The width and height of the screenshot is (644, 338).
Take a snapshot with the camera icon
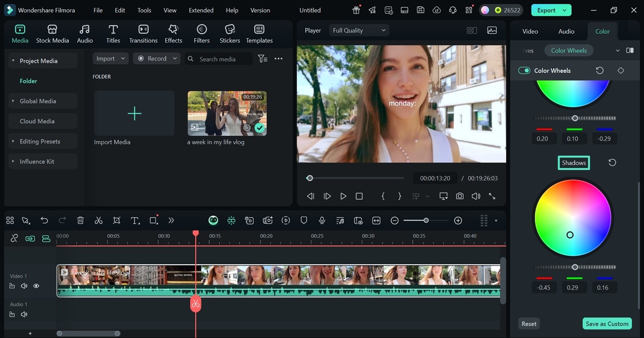[460, 196]
